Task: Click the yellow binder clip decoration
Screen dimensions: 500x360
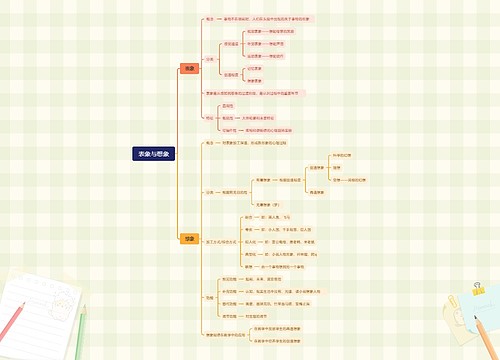Action: click(x=478, y=289)
